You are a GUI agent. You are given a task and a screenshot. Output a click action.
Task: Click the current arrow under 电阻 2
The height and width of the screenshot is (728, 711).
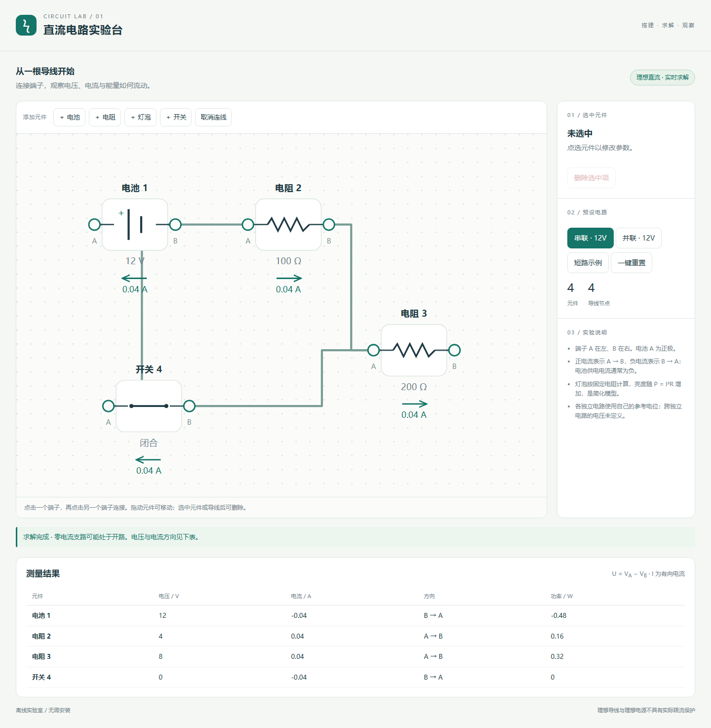click(289, 278)
